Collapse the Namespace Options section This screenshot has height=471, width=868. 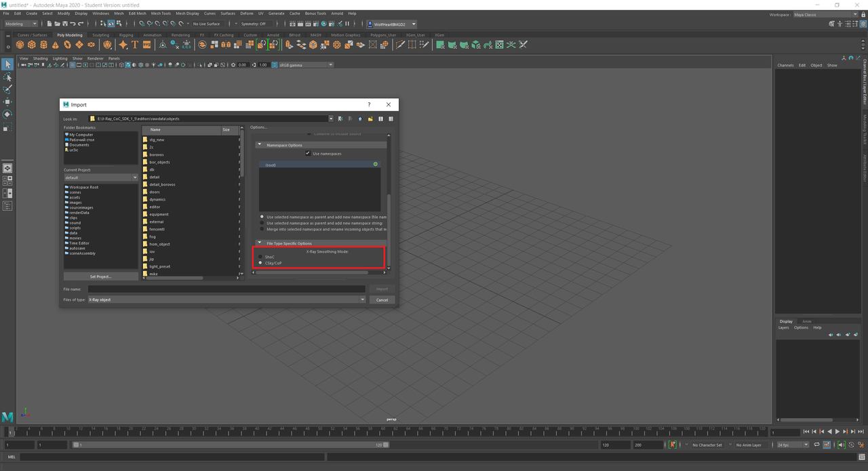tap(259, 145)
